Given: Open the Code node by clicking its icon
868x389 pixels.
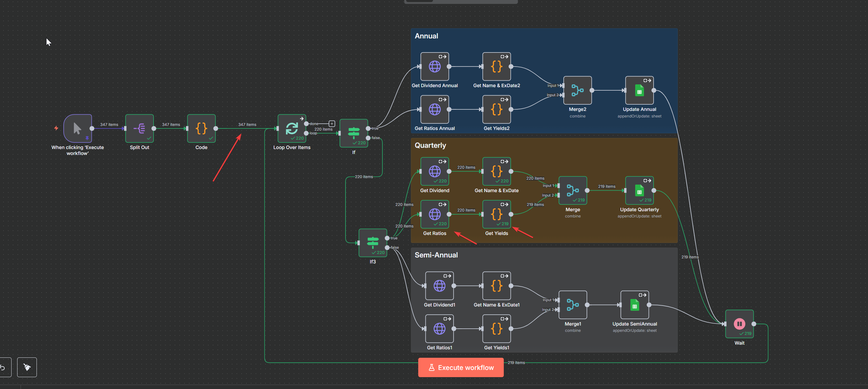Looking at the screenshot, I should [x=201, y=128].
